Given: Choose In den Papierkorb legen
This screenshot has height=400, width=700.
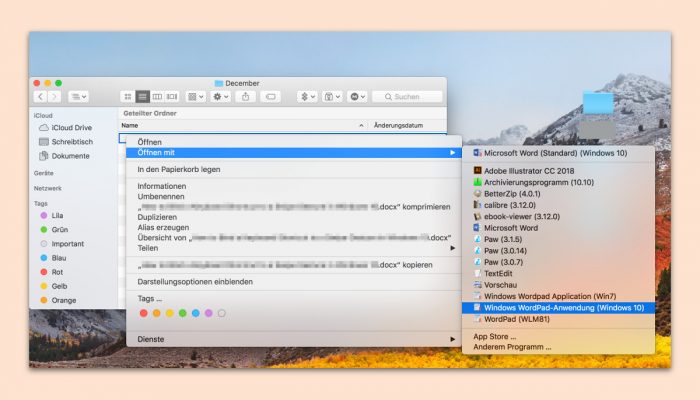Looking at the screenshot, I should (x=294, y=170).
